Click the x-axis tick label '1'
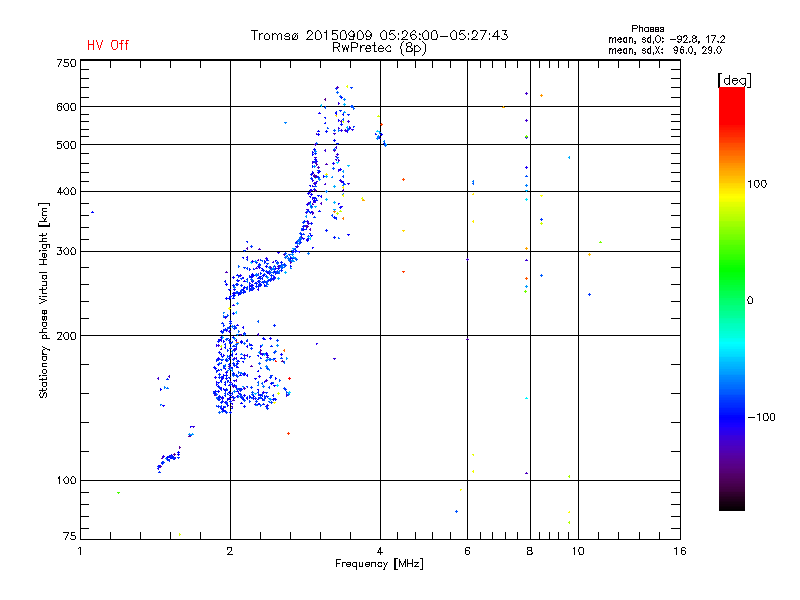Image resolution: width=800 pixels, height=600 pixels. coord(80,551)
